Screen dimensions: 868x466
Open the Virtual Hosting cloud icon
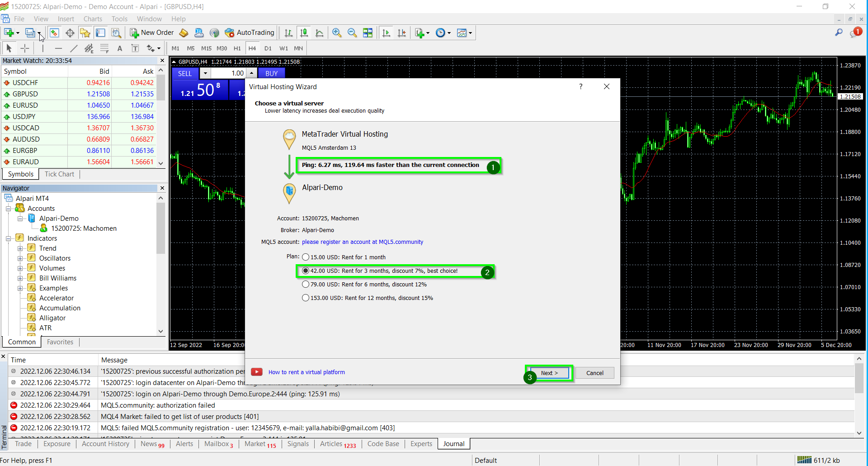click(x=199, y=33)
